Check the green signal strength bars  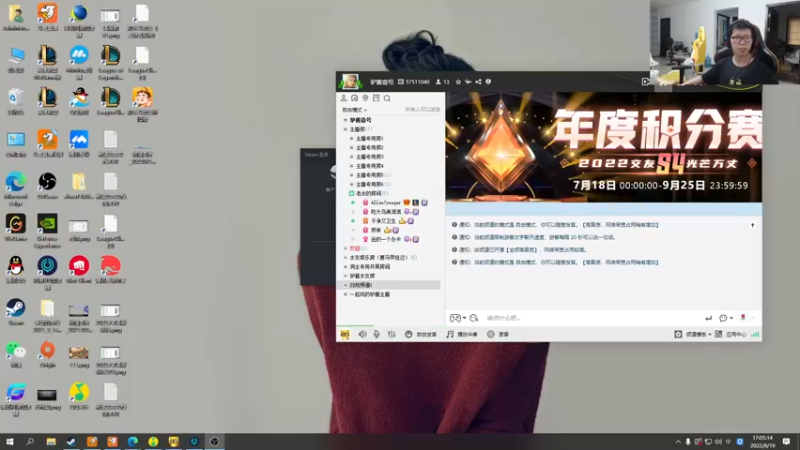point(755,334)
